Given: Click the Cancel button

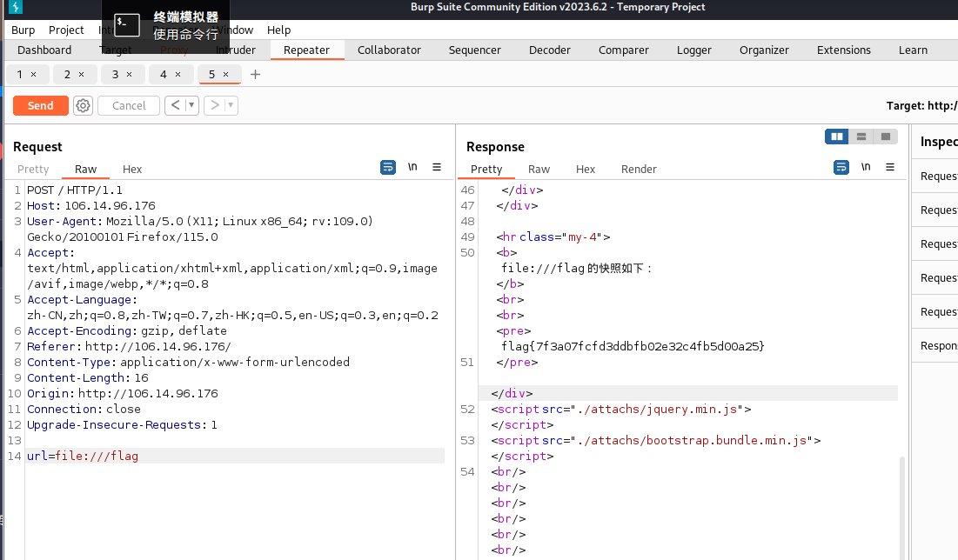Looking at the screenshot, I should (x=128, y=105).
